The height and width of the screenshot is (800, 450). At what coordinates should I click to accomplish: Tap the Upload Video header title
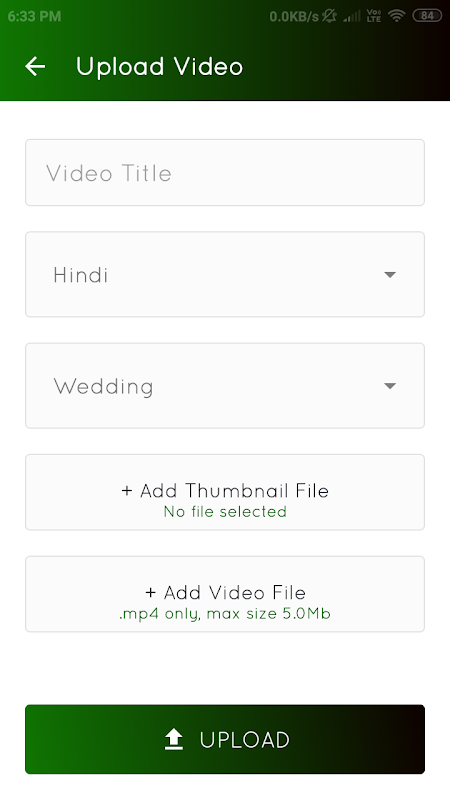pos(160,67)
